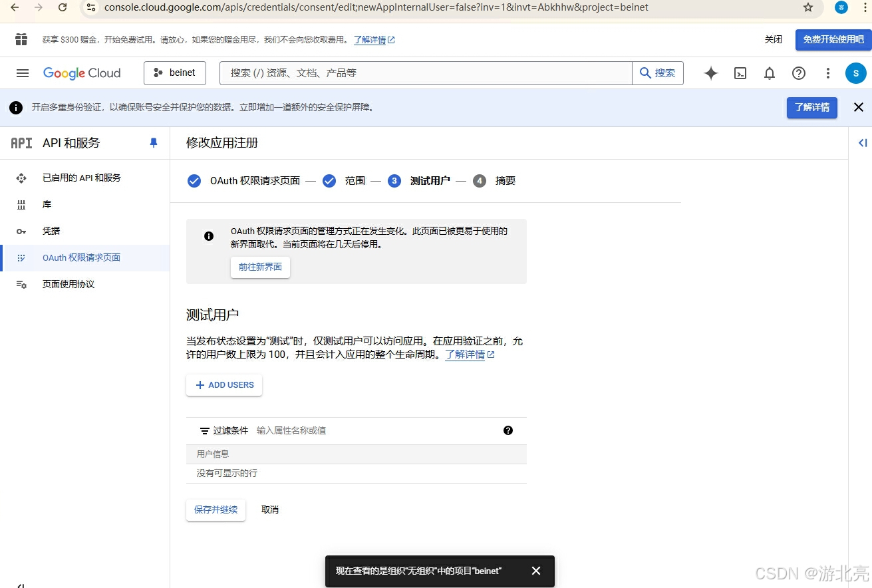Screen dimensions: 872x588
Task: Open the hamburger navigation menu
Action: pyautogui.click(x=23, y=73)
